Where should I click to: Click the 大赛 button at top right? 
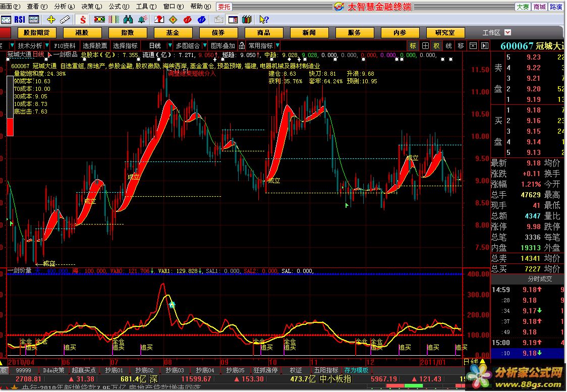523,7
